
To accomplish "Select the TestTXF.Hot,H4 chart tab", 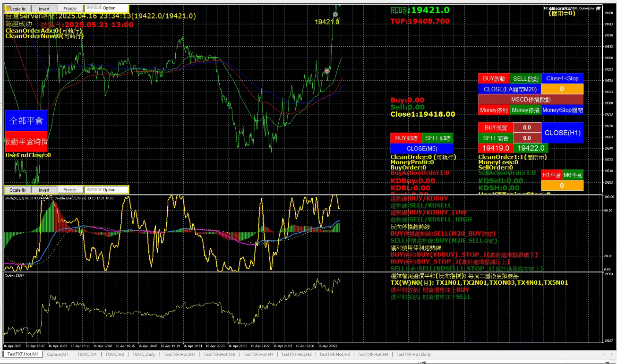I will [373, 354].
